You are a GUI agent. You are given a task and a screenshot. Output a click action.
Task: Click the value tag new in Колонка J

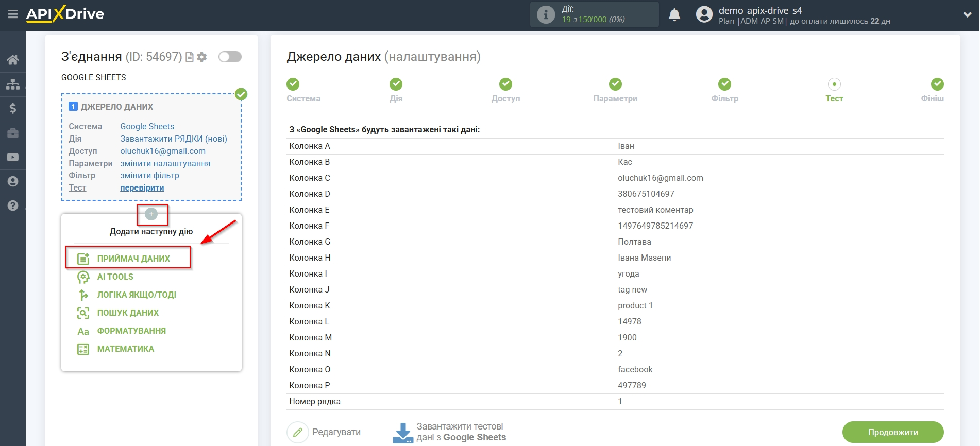click(x=632, y=289)
